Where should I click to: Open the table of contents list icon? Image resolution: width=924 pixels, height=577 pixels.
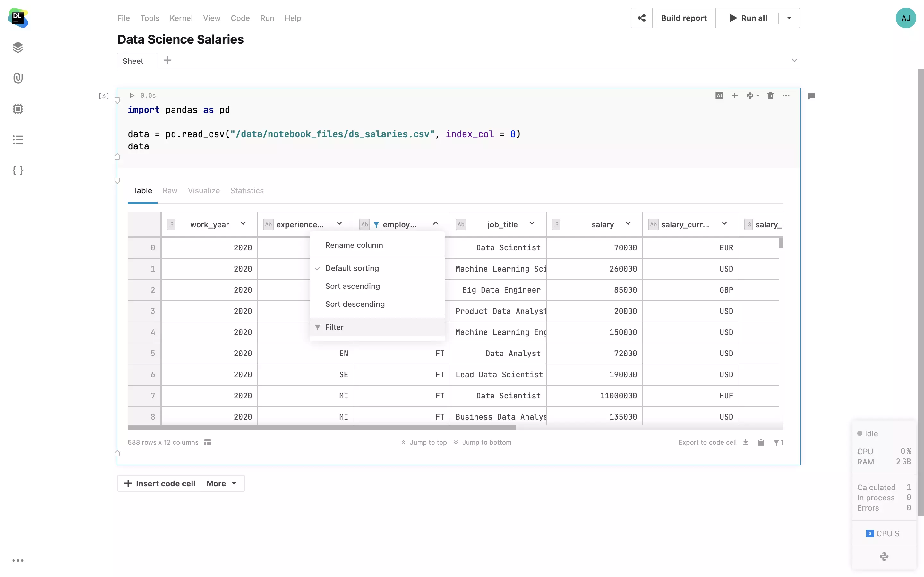[18, 140]
